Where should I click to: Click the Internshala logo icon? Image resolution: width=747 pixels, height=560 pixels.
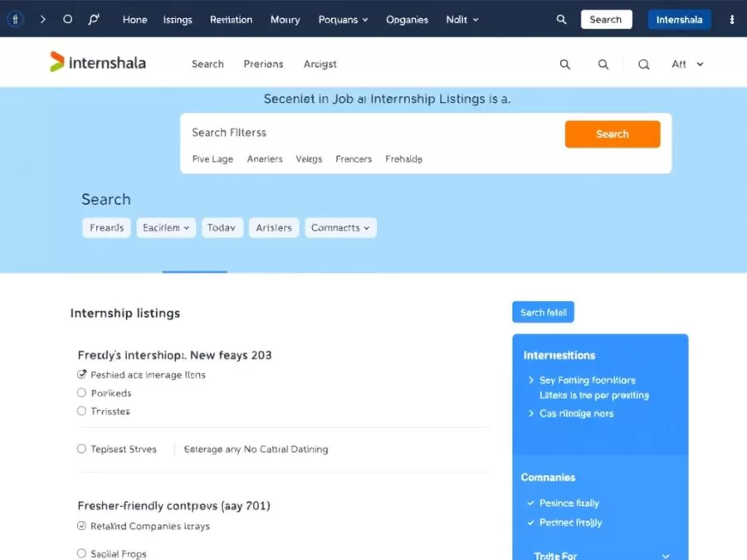pyautogui.click(x=55, y=62)
